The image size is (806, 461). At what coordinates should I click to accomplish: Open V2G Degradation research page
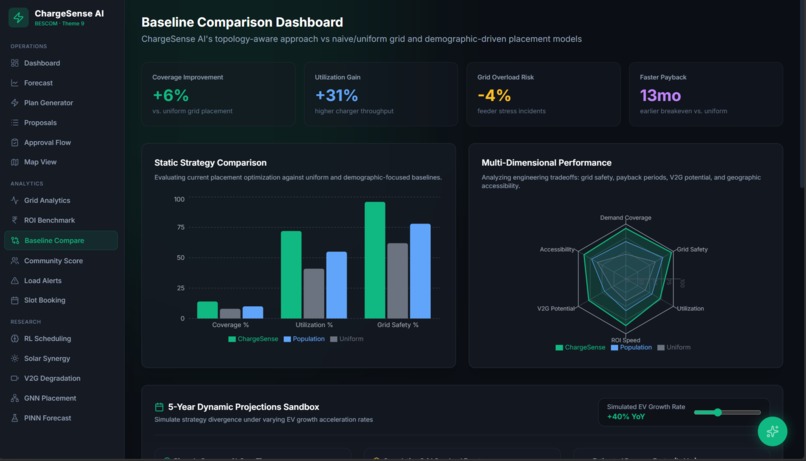pos(61,378)
